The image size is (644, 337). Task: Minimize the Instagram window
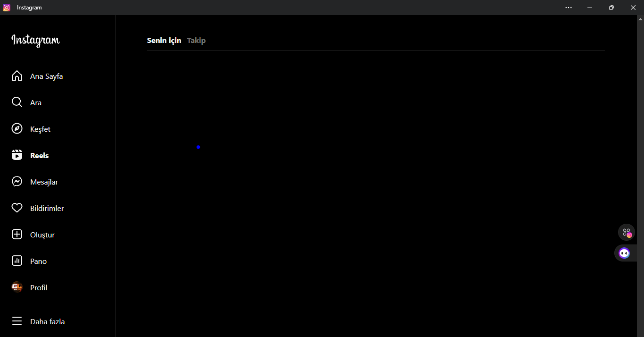click(x=590, y=8)
